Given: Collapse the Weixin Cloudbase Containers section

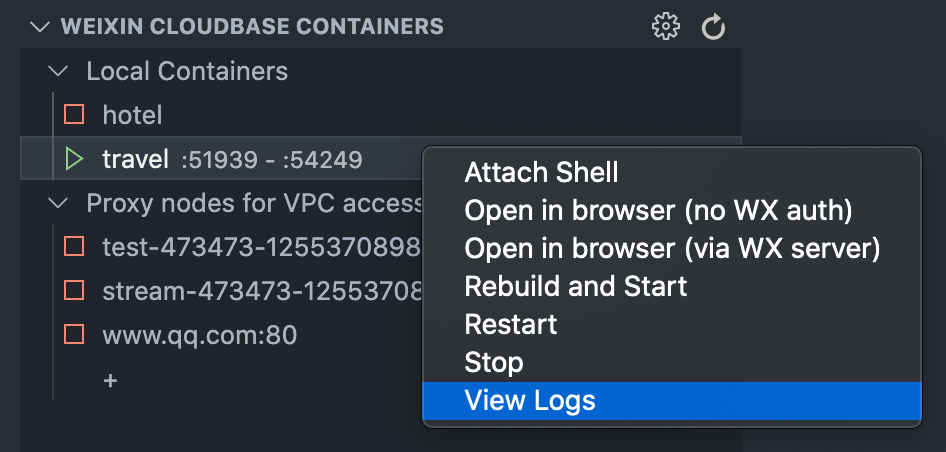Looking at the screenshot, I should pos(40,27).
